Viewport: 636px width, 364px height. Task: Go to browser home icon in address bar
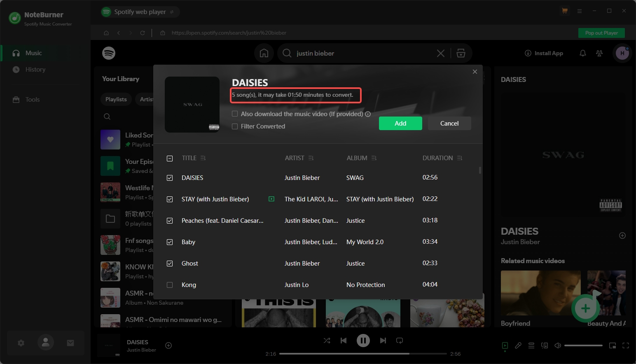[x=106, y=33]
